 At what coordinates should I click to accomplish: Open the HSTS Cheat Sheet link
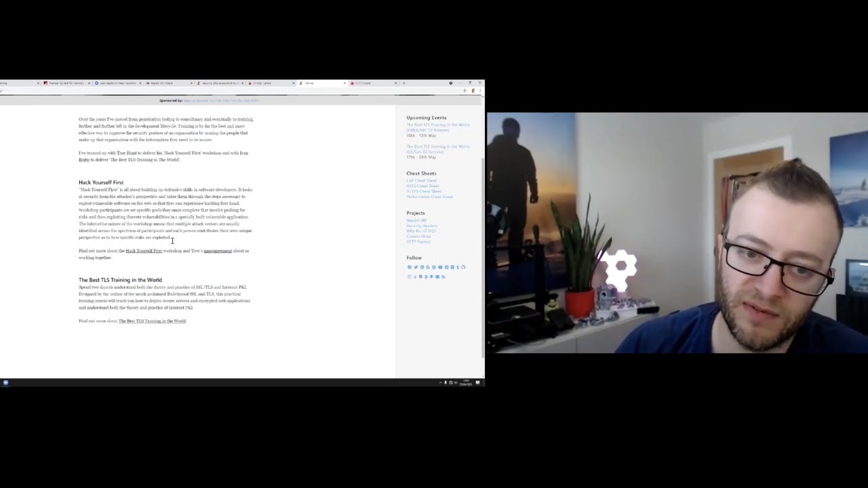click(x=422, y=186)
